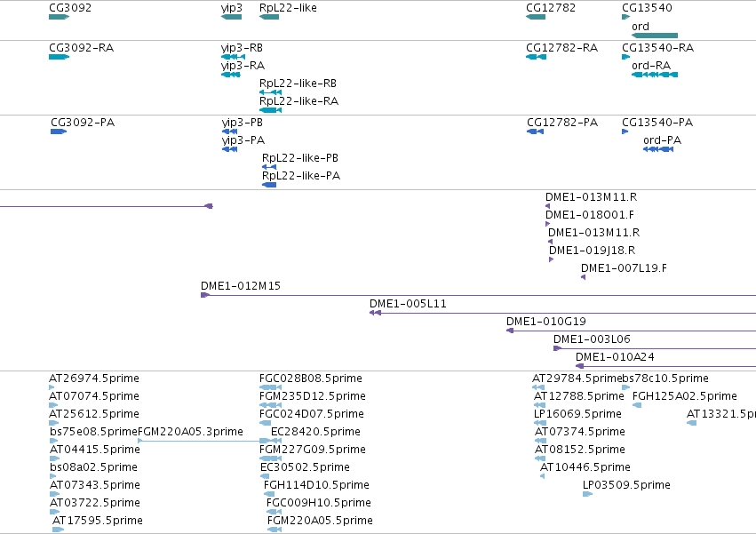Select EST bs75e08.5prime

[x=53, y=441]
